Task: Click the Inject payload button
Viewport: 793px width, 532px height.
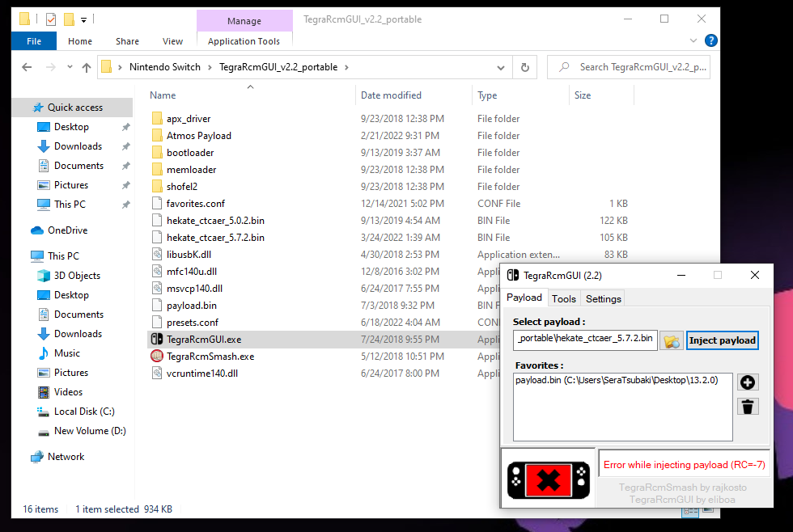Action: pos(722,340)
